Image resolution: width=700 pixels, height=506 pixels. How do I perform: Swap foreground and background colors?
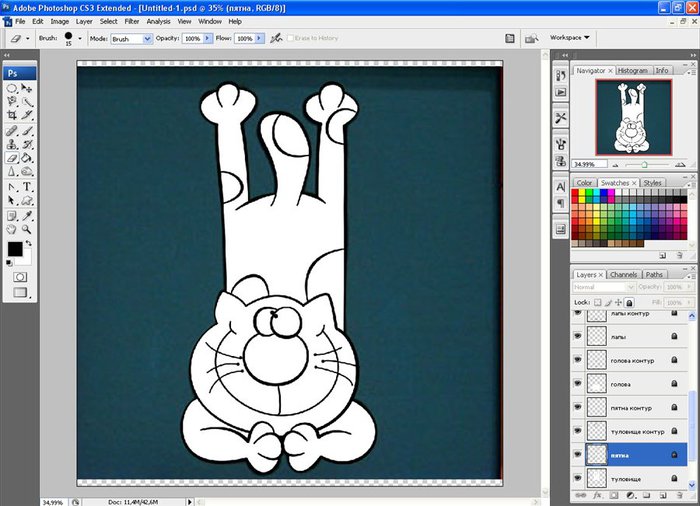pos(29,243)
